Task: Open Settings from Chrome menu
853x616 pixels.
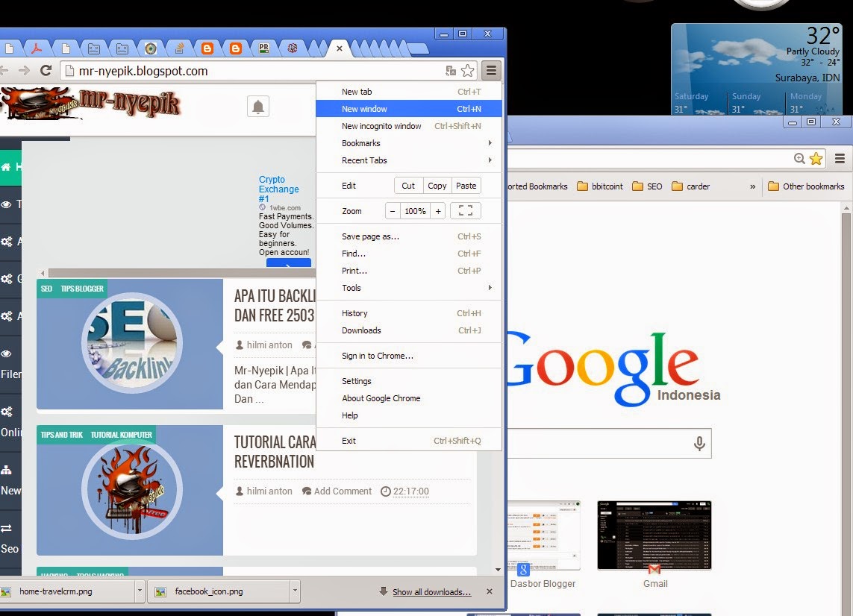Action: tap(408, 381)
